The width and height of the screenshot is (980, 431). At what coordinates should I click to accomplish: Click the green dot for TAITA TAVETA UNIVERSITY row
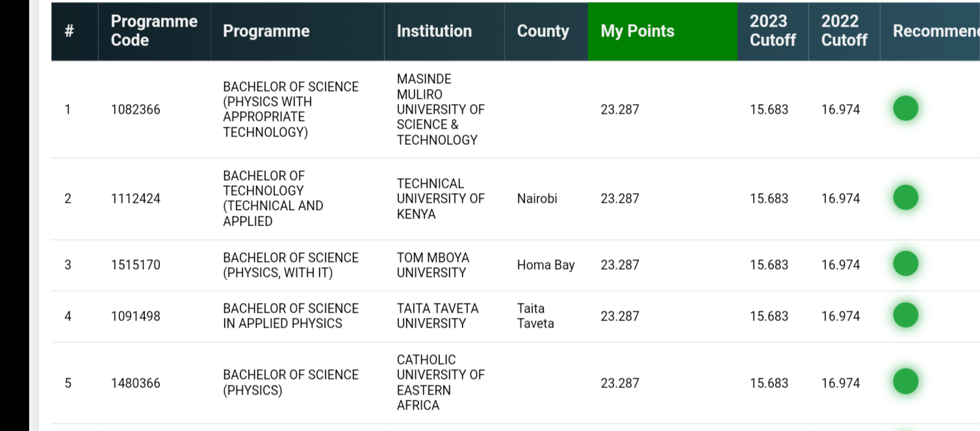905,316
